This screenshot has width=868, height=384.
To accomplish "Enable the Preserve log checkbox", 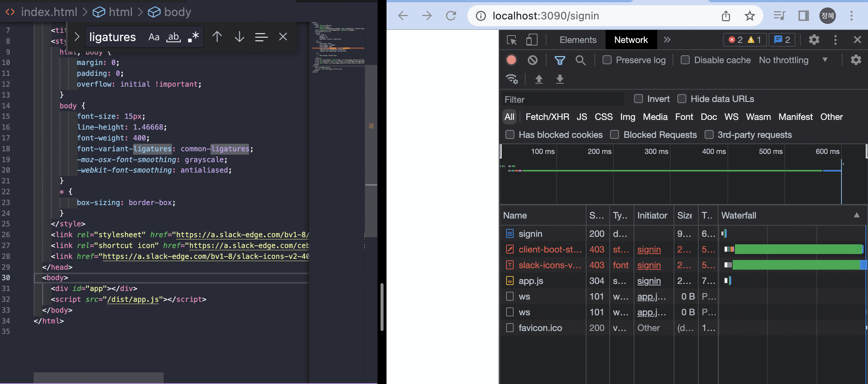I will tap(607, 60).
